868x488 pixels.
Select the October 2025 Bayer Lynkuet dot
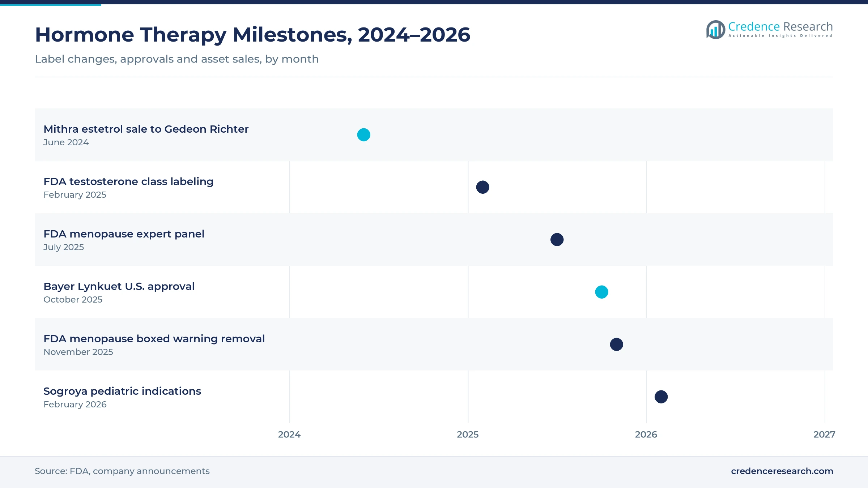pyautogui.click(x=601, y=292)
